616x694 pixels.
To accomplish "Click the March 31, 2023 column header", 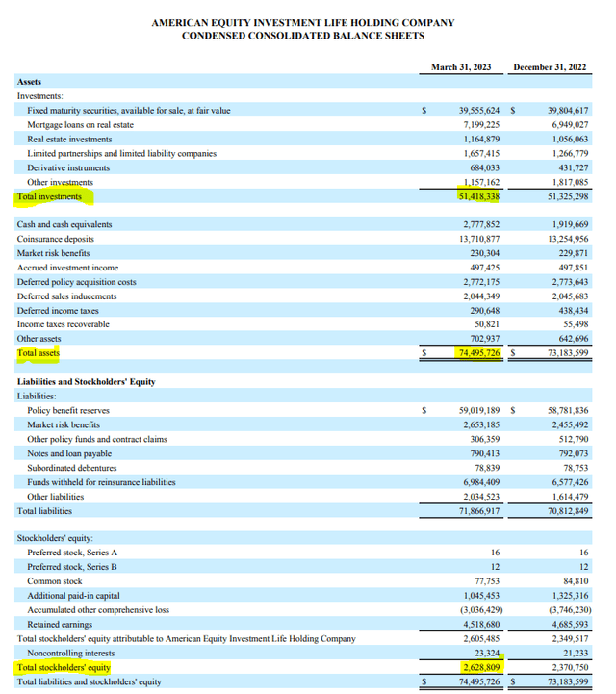I will (x=461, y=67).
